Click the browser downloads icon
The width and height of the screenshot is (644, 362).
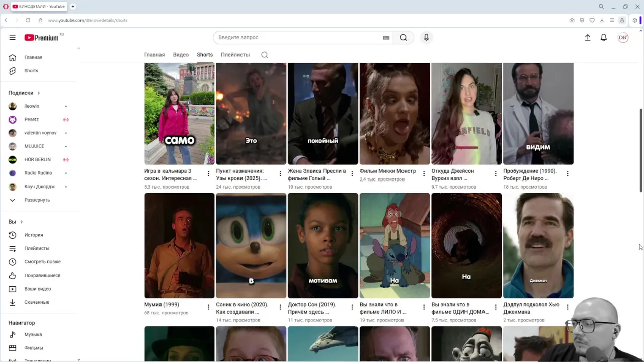[602, 20]
